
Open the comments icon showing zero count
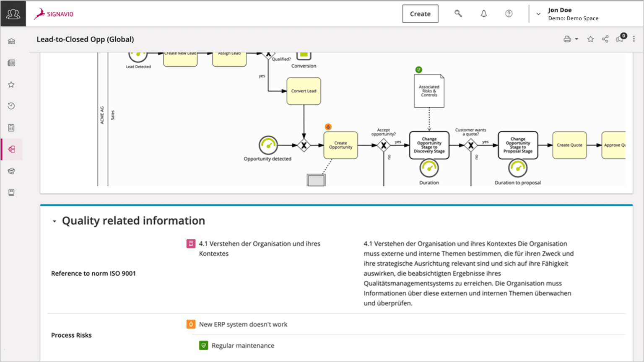coord(620,39)
